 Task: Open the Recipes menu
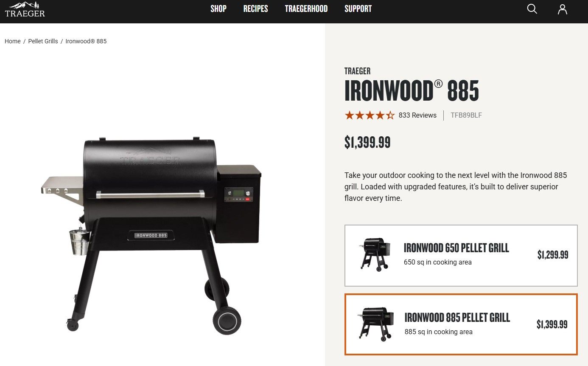256,9
